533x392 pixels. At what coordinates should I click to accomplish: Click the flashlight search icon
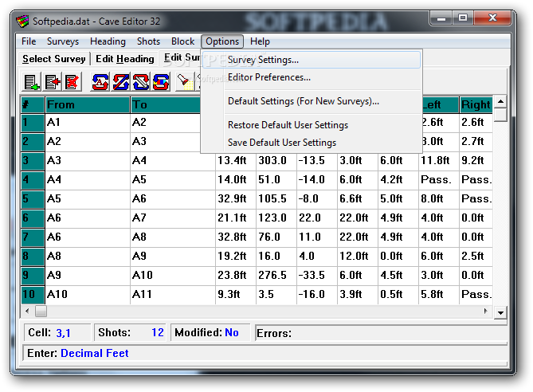185,82
